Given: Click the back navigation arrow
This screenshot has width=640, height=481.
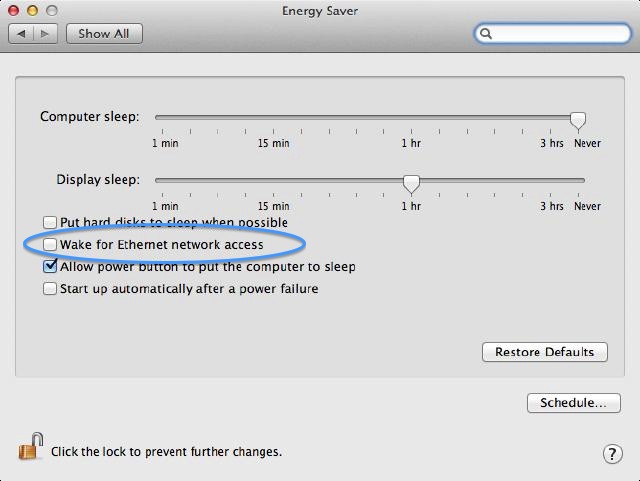Looking at the screenshot, I should click(x=24, y=34).
